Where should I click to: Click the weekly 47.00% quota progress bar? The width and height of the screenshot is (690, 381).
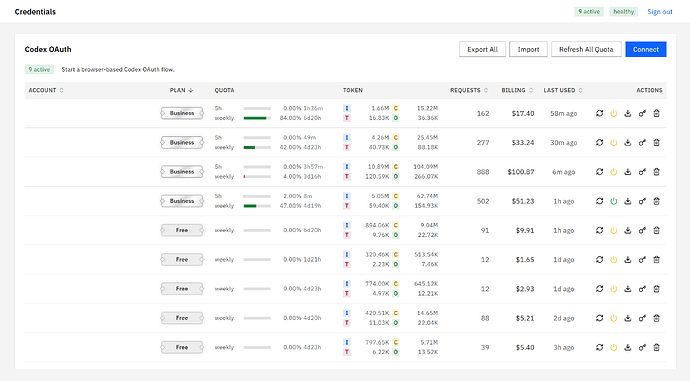pos(257,206)
